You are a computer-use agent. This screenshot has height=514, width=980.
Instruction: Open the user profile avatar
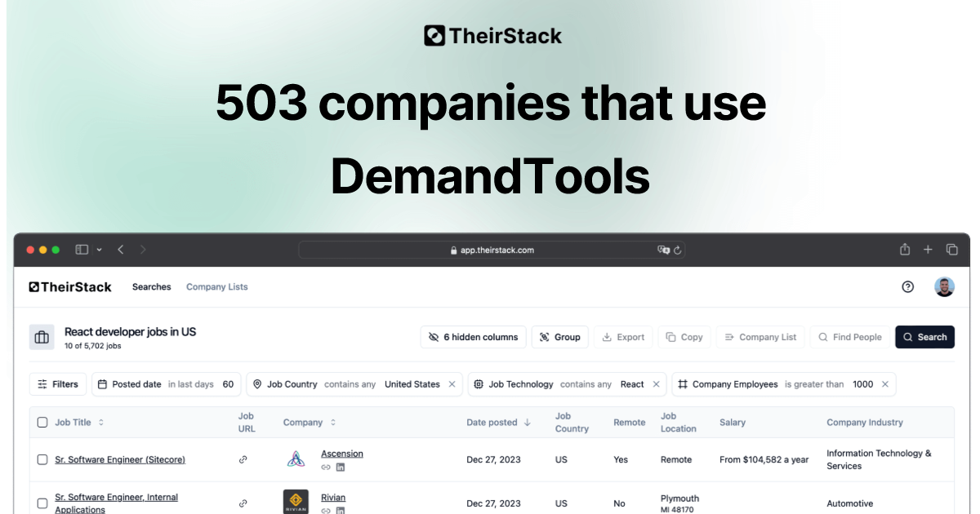pos(944,286)
